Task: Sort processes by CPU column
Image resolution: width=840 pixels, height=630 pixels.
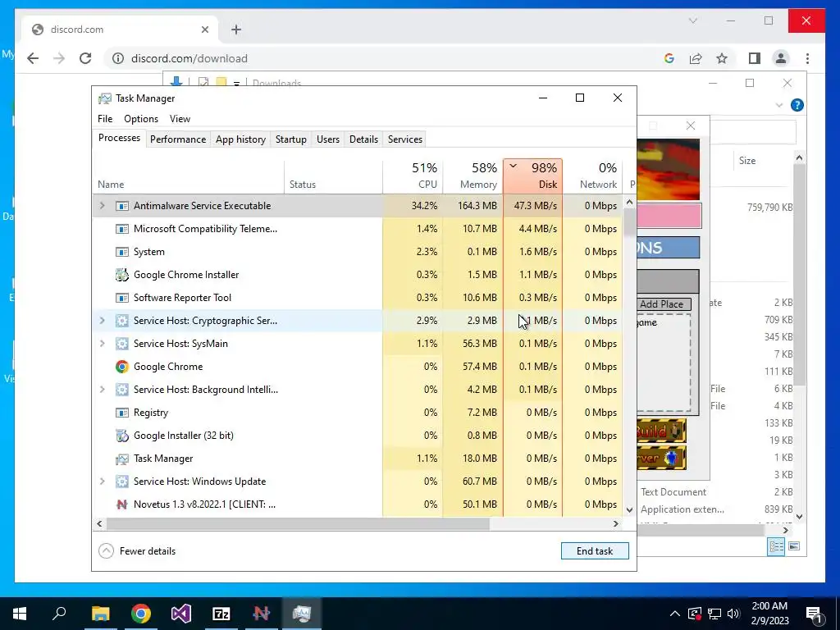Action: tap(413, 176)
